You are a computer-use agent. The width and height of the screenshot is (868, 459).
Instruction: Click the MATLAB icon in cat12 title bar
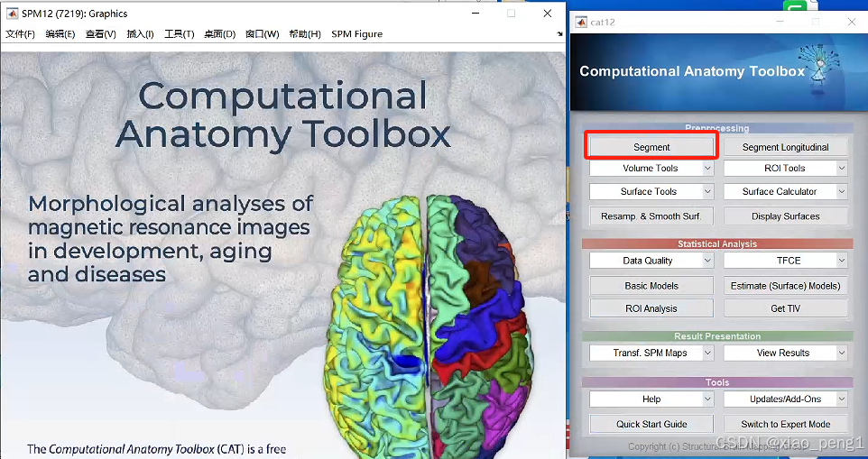coord(581,23)
